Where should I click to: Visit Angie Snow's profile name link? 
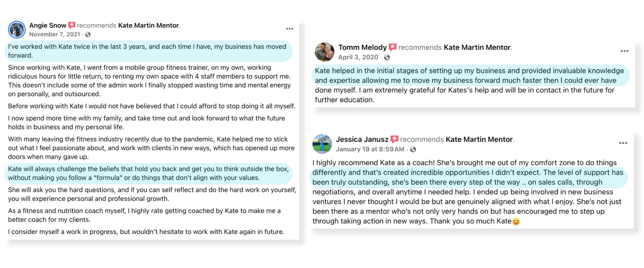(48, 25)
